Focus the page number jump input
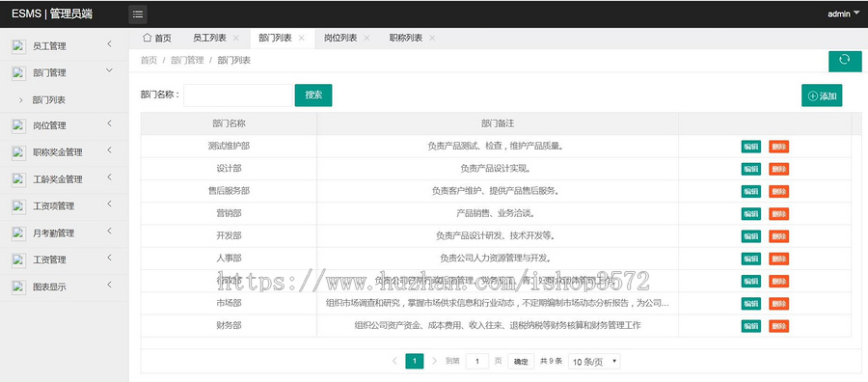The image size is (868, 382). (477, 362)
